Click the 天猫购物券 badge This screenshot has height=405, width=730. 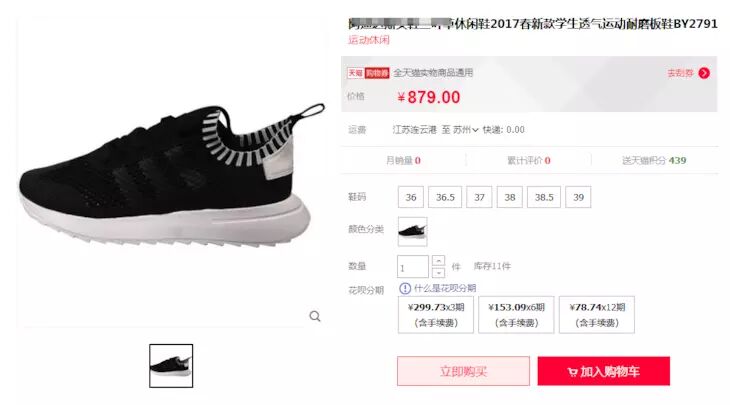368,73
